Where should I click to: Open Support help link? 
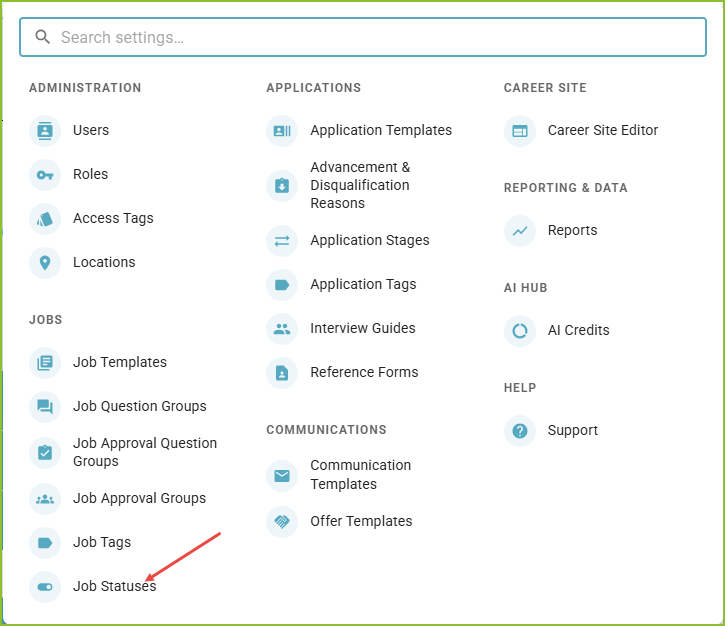tap(573, 430)
